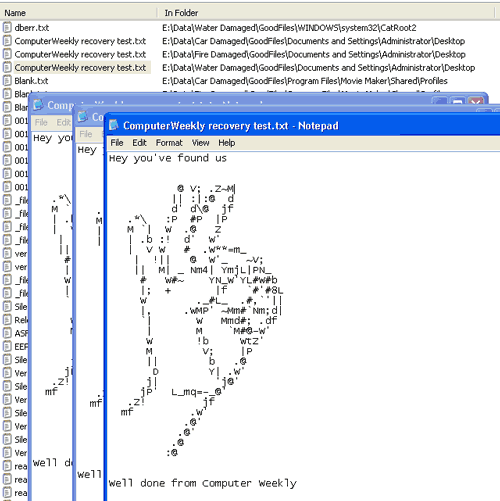500x501 pixels.
Task: Click the file icon beside 'ASF' entry
Action: point(7,333)
